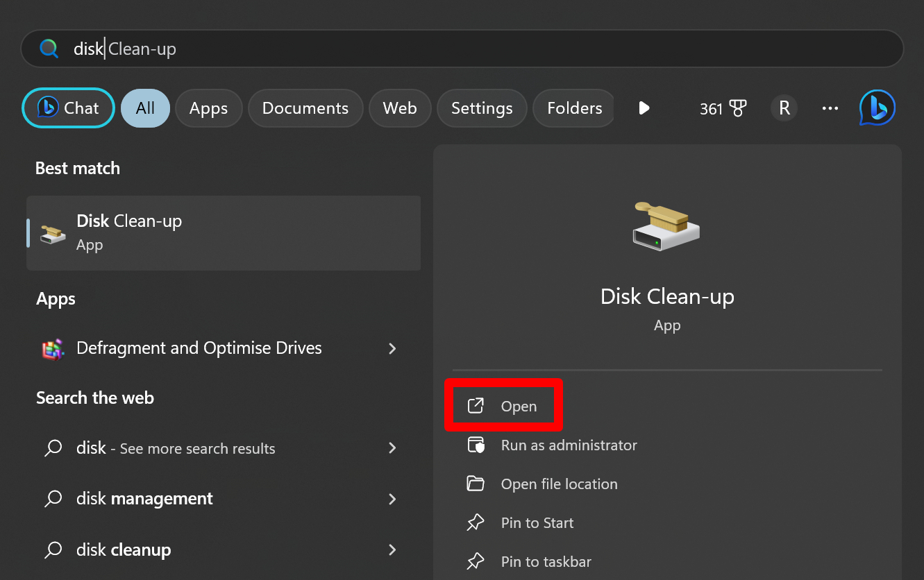Expand the "disk management" chevron
The width and height of the screenshot is (924, 580).
pyautogui.click(x=392, y=499)
